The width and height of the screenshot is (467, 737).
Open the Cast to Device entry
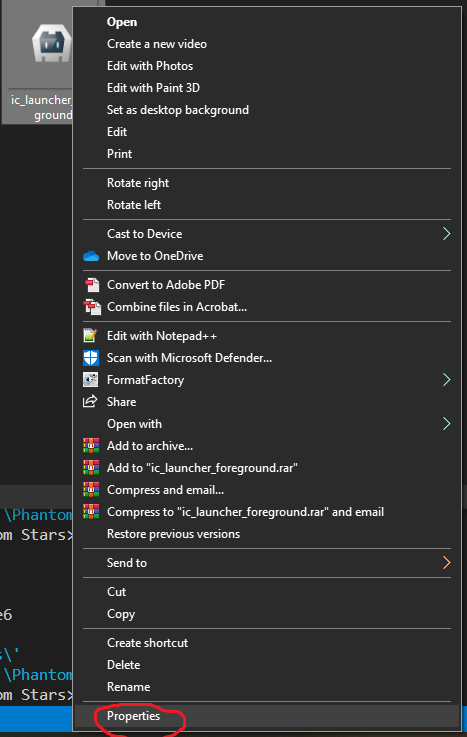(x=145, y=234)
